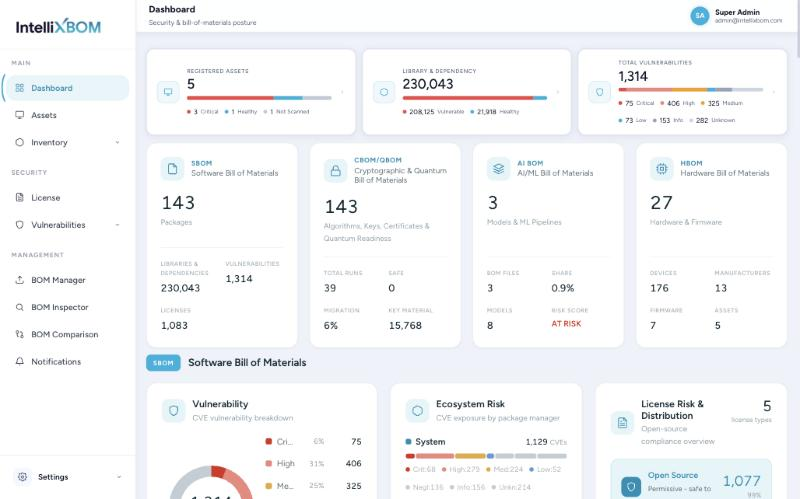This screenshot has height=499, width=800.
Task: Click the 0.9% share value
Action: pos(563,288)
